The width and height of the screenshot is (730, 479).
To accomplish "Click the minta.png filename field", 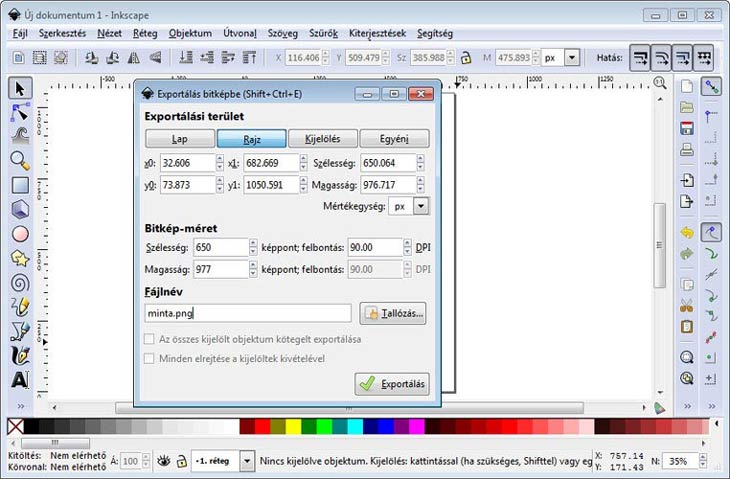I will click(247, 313).
